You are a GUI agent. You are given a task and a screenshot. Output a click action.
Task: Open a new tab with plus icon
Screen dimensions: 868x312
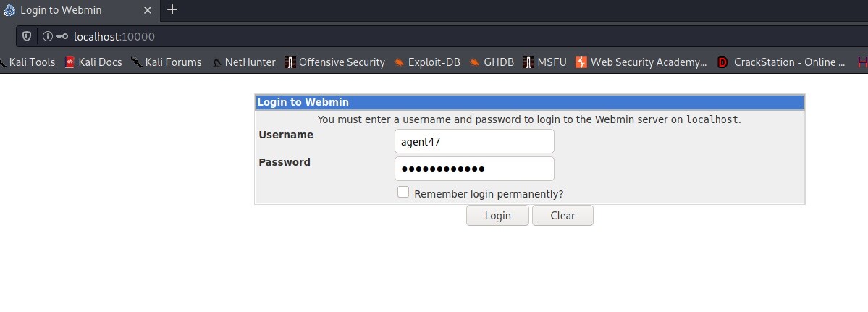pos(172,10)
